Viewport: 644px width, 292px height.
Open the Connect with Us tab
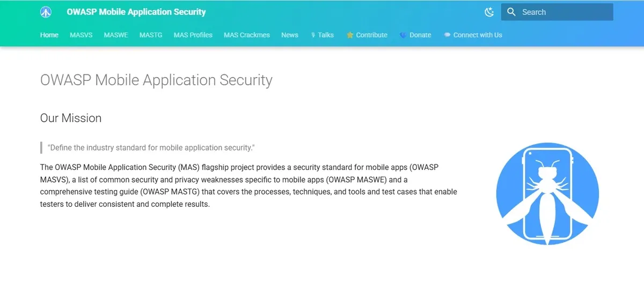(x=473, y=35)
